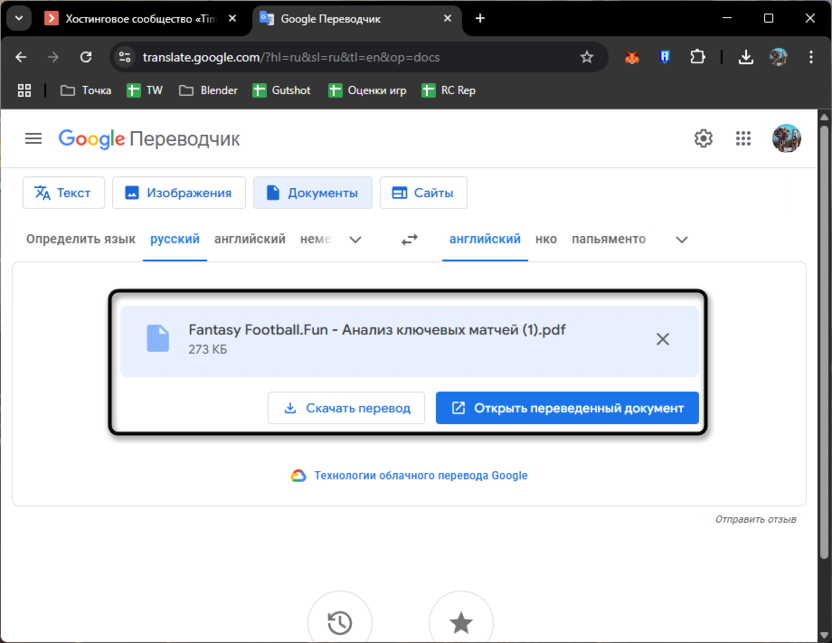832x643 pixels.
Task: Open saved translations star
Action: coord(461,622)
